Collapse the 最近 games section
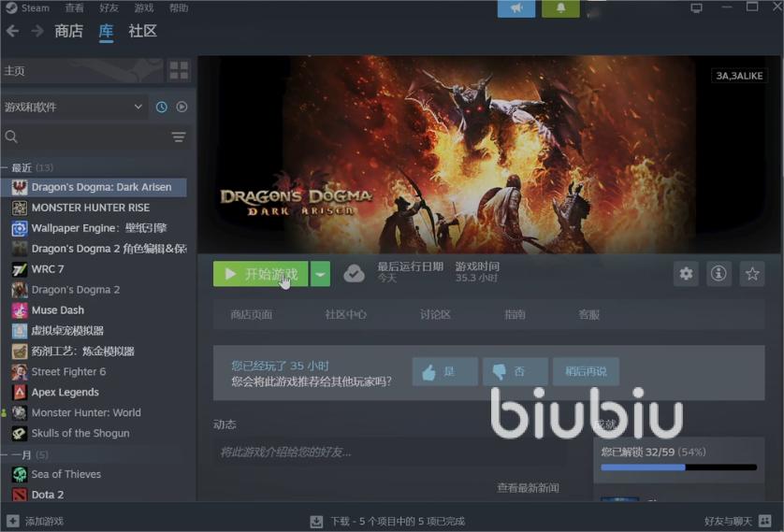784x532 pixels. [6, 167]
